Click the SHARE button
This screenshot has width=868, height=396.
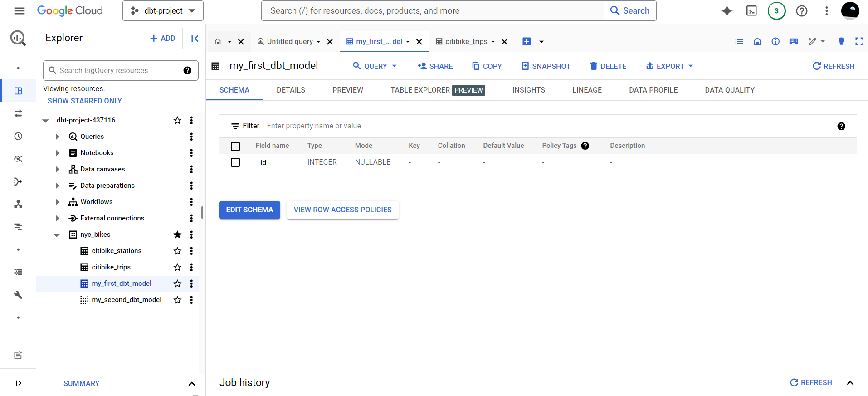pos(435,66)
